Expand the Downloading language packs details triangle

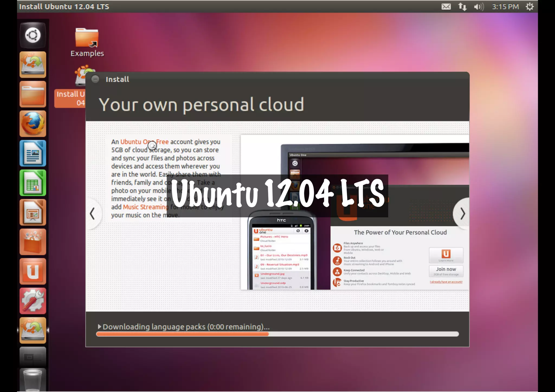[99, 326]
